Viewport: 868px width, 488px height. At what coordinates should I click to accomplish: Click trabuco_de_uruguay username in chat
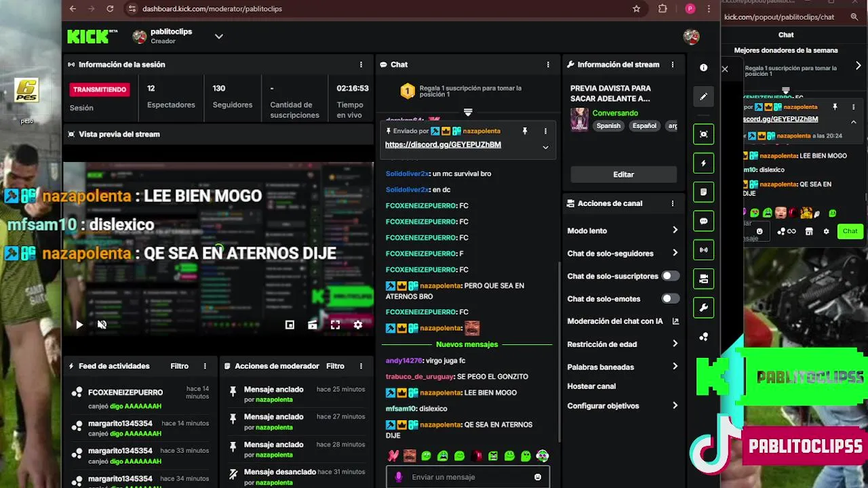tap(420, 377)
